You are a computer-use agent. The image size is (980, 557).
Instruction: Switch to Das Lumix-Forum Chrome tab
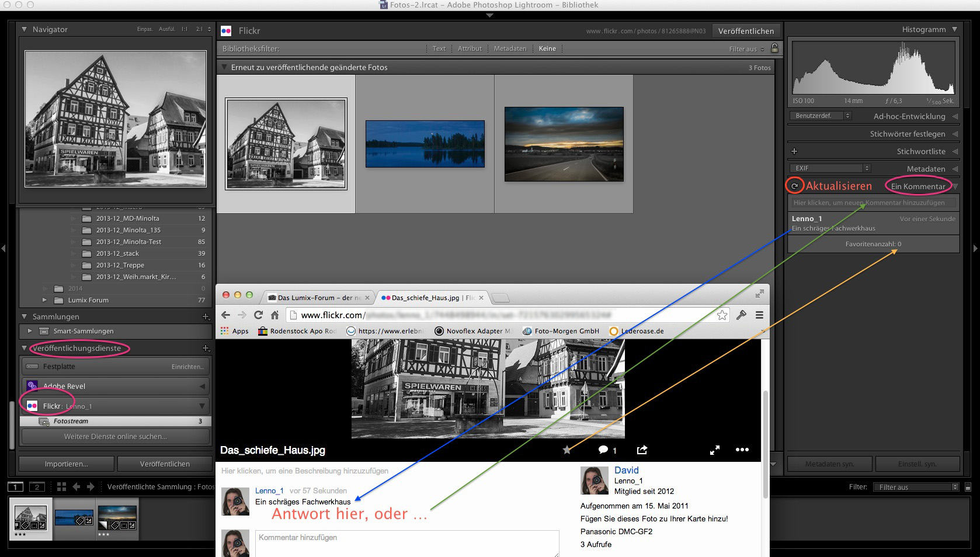click(x=319, y=298)
